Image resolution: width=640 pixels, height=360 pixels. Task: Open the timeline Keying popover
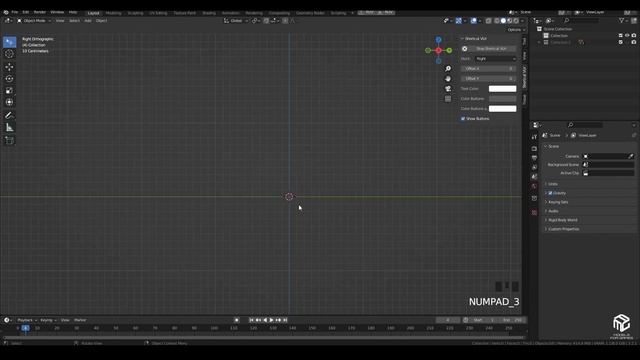(x=48, y=320)
